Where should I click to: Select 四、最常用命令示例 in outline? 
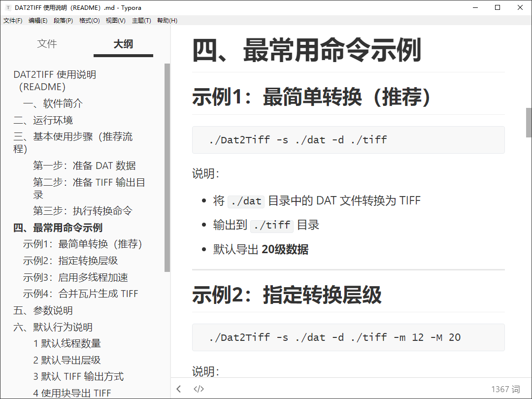click(x=58, y=228)
